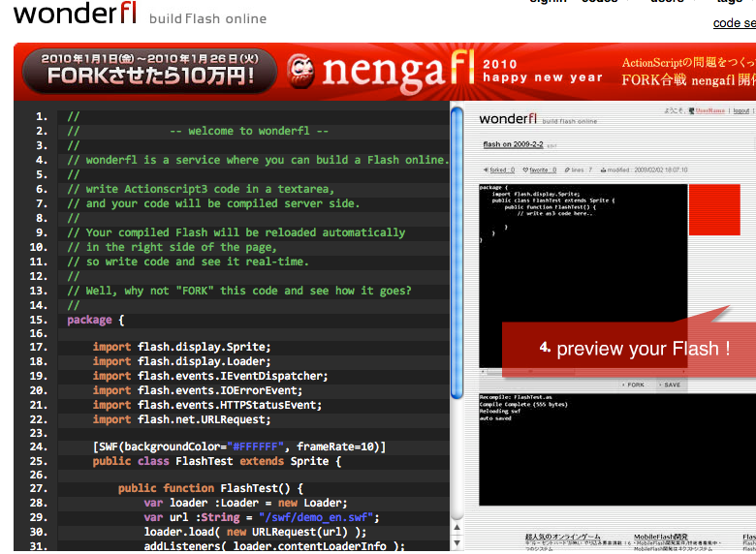Image resolution: width=756 pixels, height=554 pixels.
Task: Click the 'Compile Complete (555 bytes)' log line
Action: pos(523,404)
